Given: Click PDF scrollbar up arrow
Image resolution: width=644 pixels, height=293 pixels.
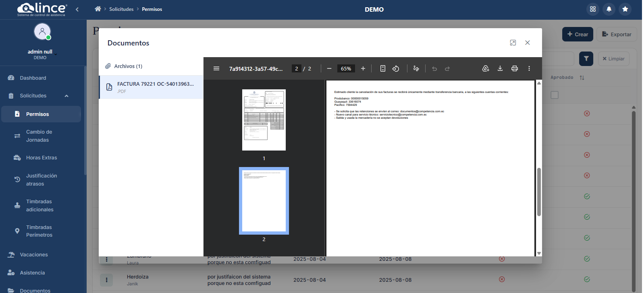Looking at the screenshot, I should [x=539, y=83].
